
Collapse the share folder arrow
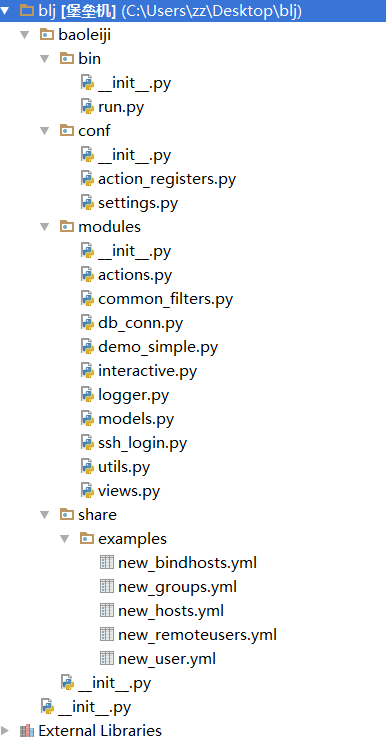pos(45,514)
